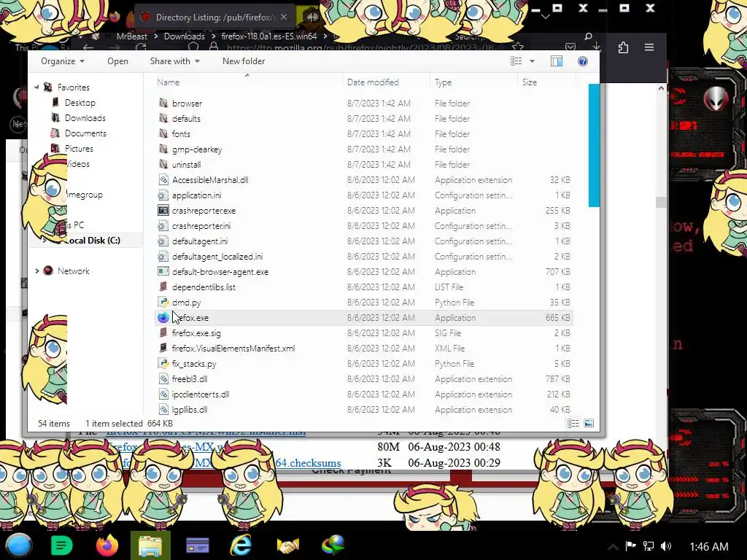The image size is (747, 560).
Task: Expand the Network tree node
Action: click(36, 271)
